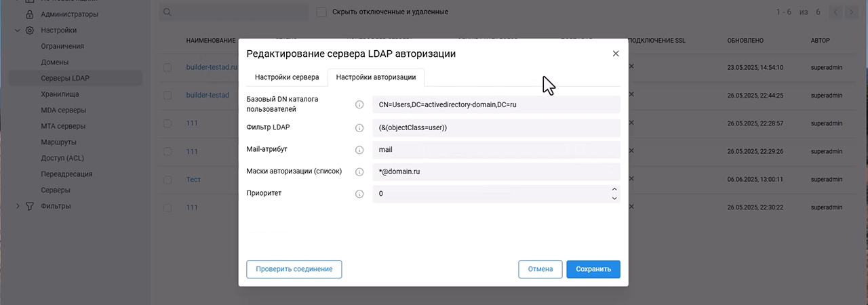Click the Настройки gear icon in sidebar

(30, 30)
